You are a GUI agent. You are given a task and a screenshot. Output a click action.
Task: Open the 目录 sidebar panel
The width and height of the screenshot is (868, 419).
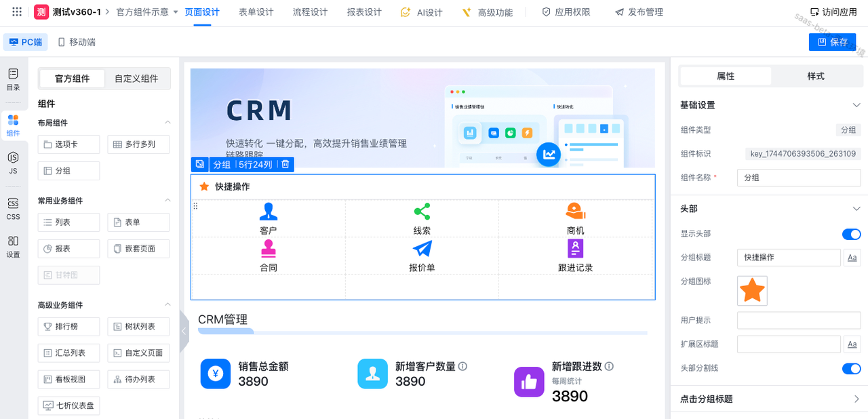[x=13, y=79]
